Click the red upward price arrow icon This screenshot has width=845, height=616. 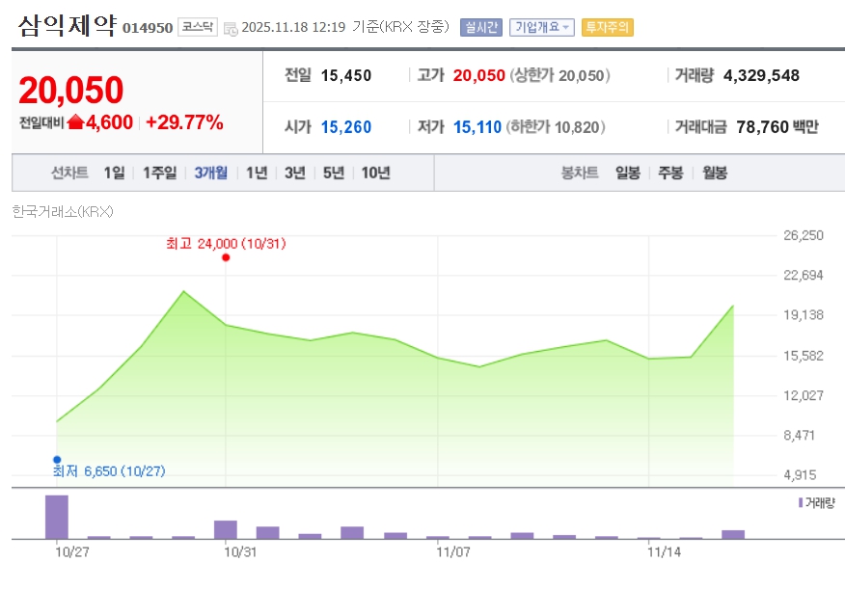click(76, 122)
